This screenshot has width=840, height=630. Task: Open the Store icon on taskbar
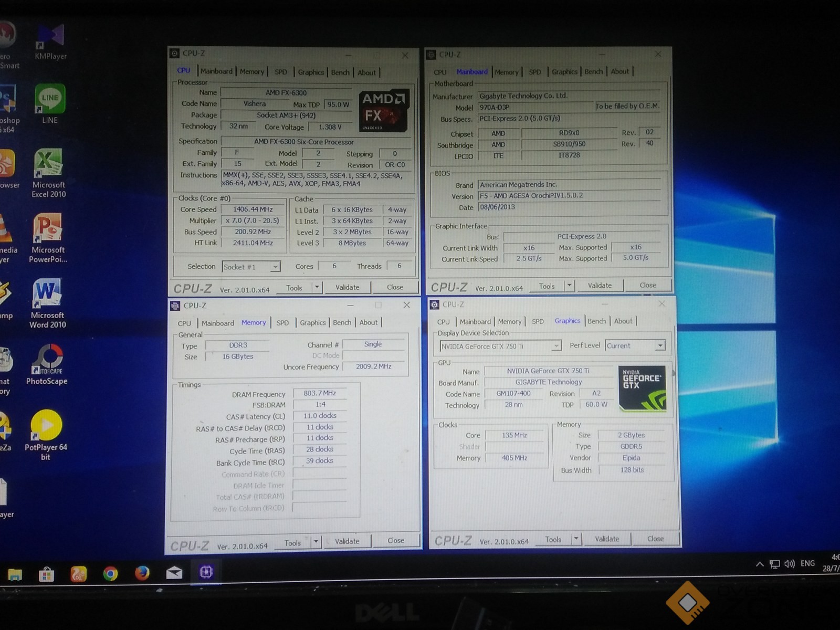point(46,574)
